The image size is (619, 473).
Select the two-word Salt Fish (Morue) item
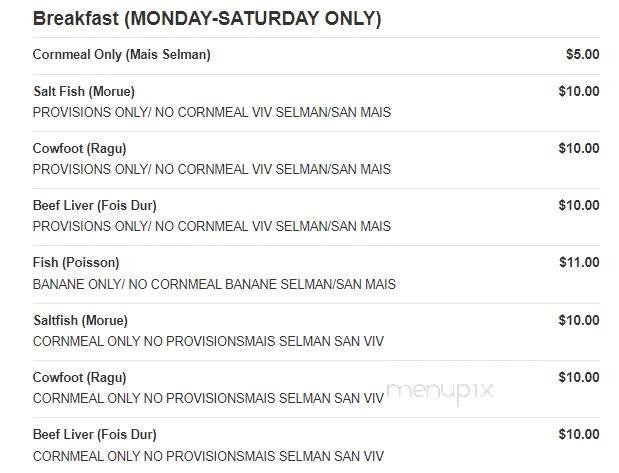(x=83, y=91)
